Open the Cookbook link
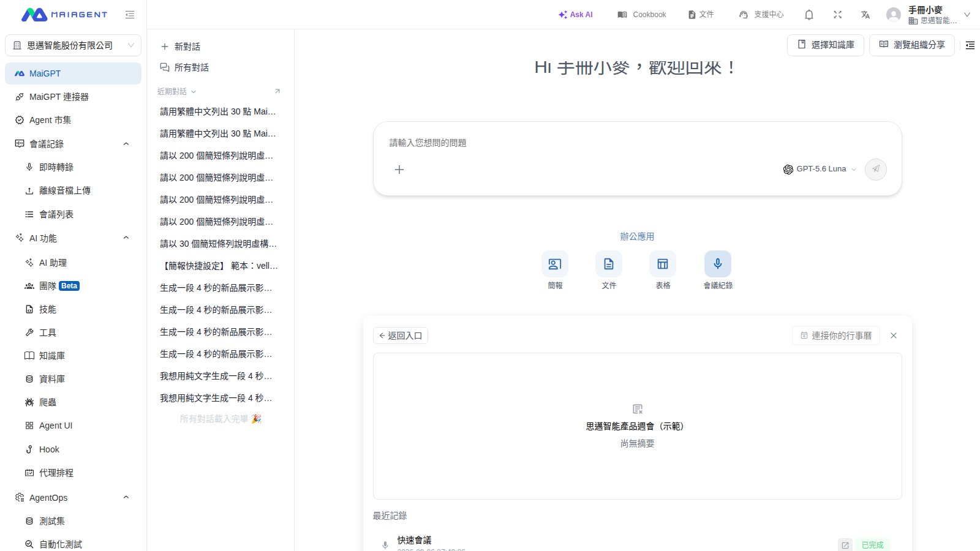 [x=641, y=15]
